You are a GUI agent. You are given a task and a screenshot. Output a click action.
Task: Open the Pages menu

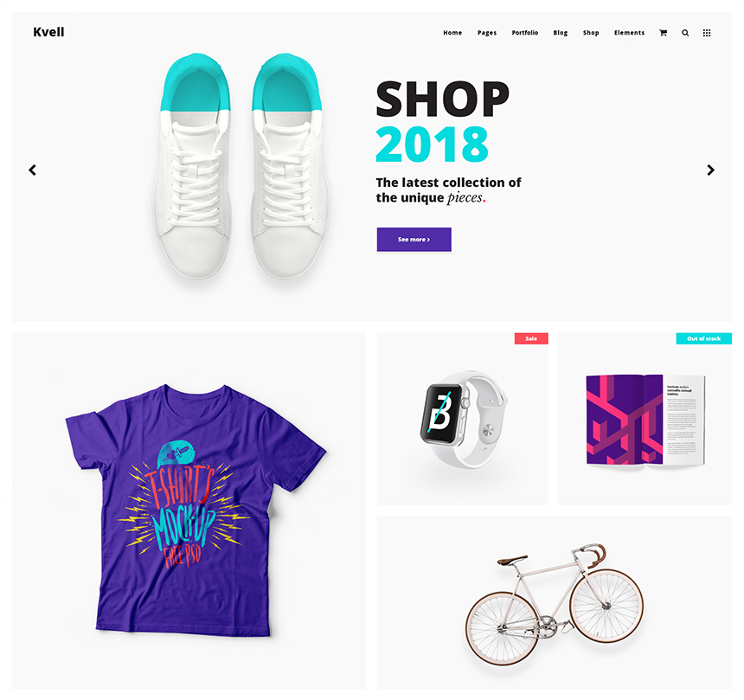[487, 33]
